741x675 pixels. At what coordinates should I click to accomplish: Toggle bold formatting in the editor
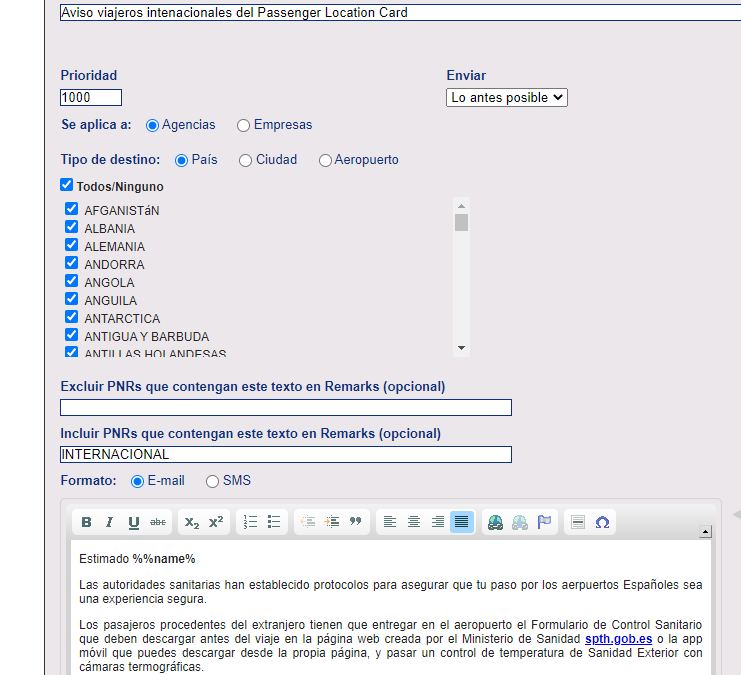pos(86,522)
